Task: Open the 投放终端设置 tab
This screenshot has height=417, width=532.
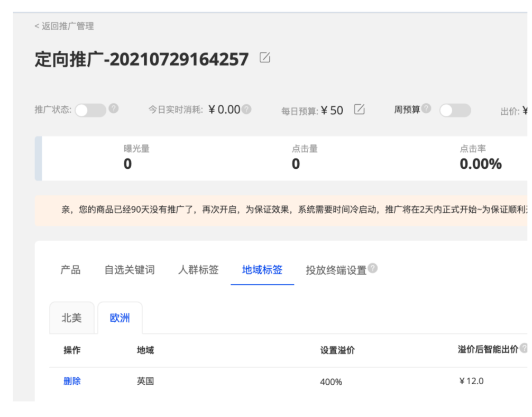Action: coord(336,270)
